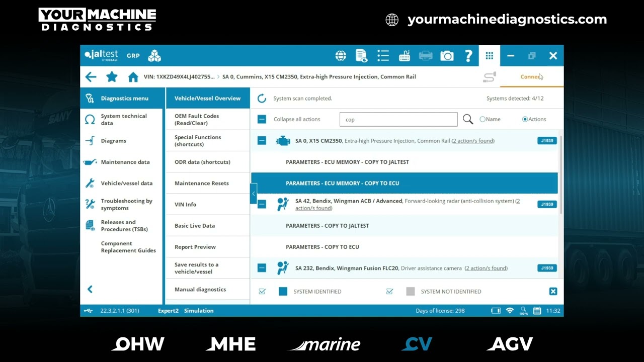This screenshot has width=644, height=362.
Task: Open the calendar icon in status bar
Action: pyautogui.click(x=537, y=311)
